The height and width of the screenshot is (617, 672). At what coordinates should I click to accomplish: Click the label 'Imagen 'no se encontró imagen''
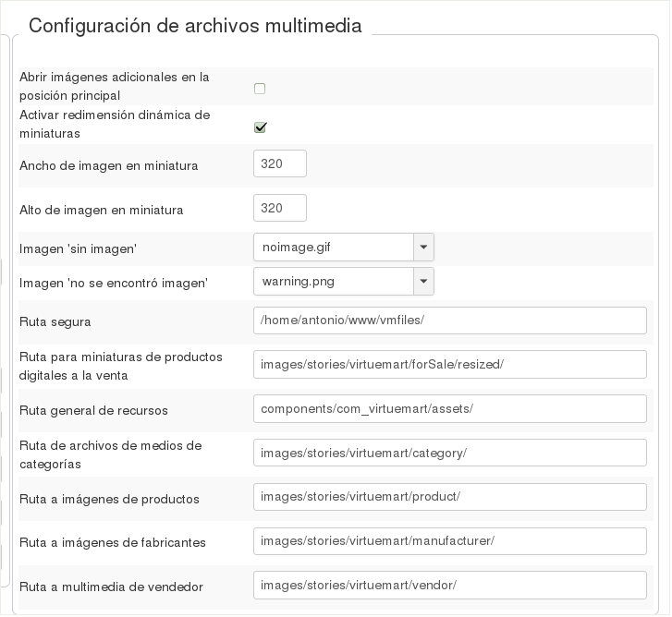pyautogui.click(x=114, y=283)
